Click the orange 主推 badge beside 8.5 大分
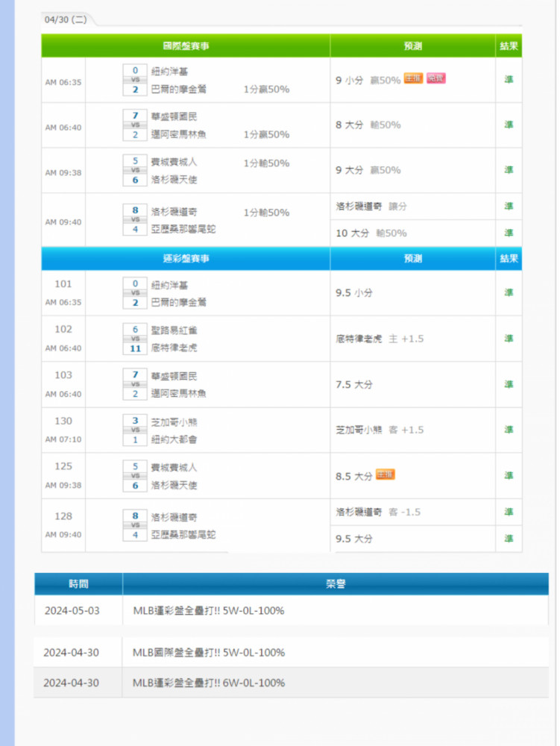The image size is (560, 746). (385, 474)
